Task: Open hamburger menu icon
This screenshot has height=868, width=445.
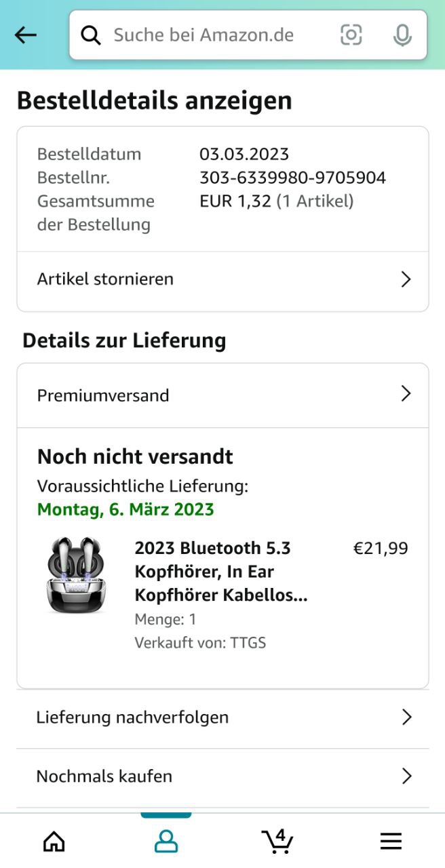Action: pos(391,842)
